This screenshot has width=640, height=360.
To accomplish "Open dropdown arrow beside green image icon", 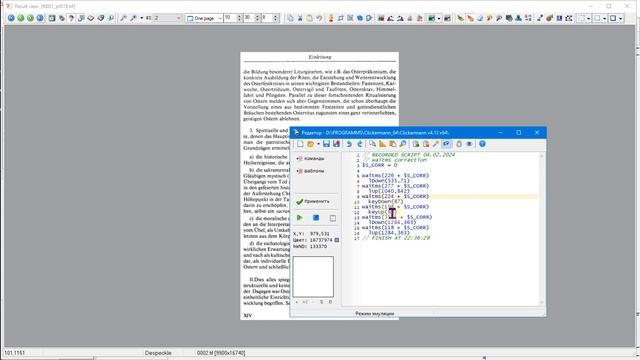I will [439, 18].
